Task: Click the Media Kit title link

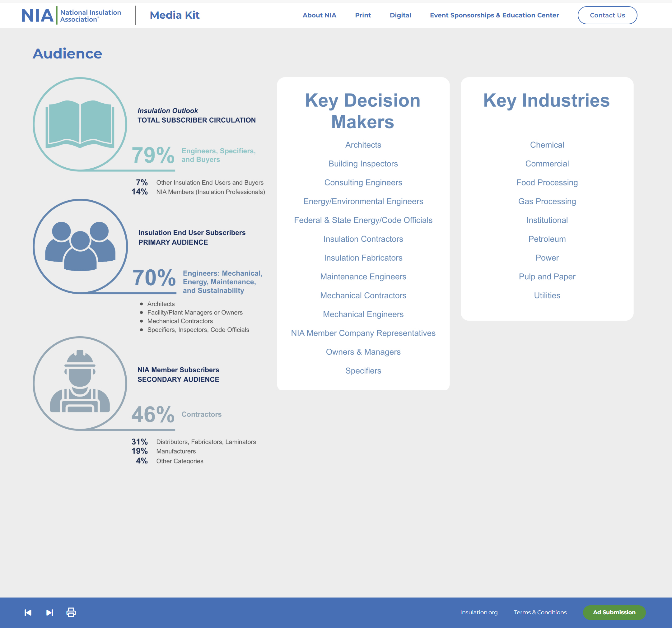Action: tap(175, 15)
